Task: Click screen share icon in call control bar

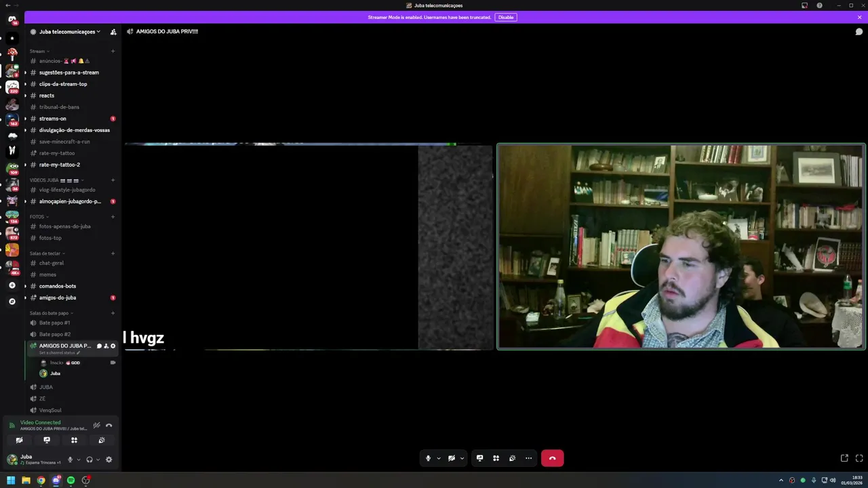Action: [479, 458]
